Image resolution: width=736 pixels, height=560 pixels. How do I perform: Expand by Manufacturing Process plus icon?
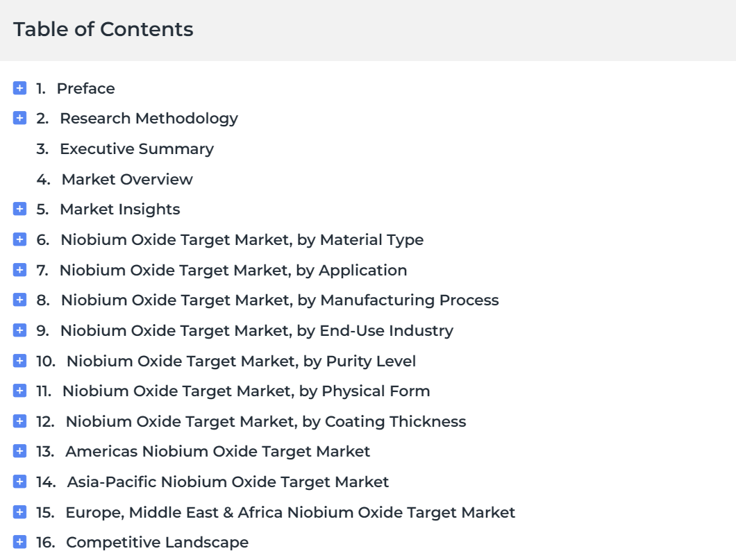pos(19,299)
